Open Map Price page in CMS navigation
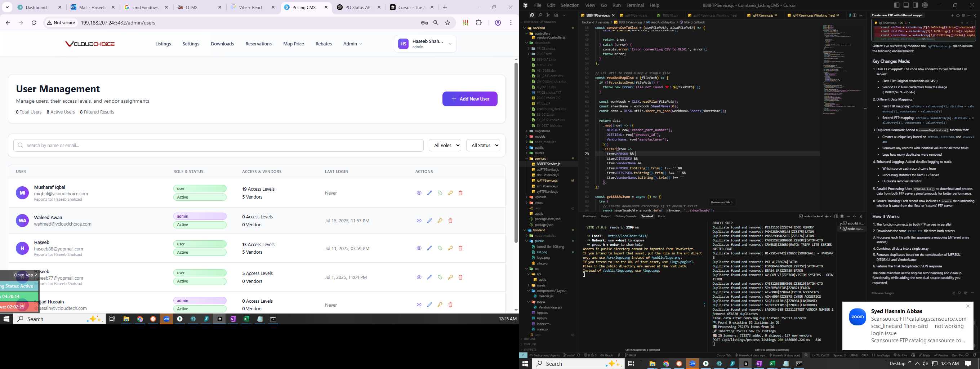 (293, 44)
